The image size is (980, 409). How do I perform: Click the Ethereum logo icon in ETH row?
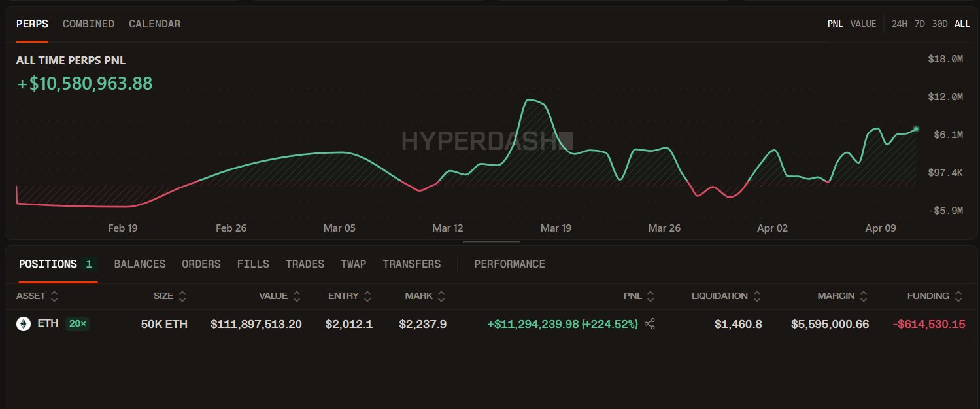[x=23, y=324]
